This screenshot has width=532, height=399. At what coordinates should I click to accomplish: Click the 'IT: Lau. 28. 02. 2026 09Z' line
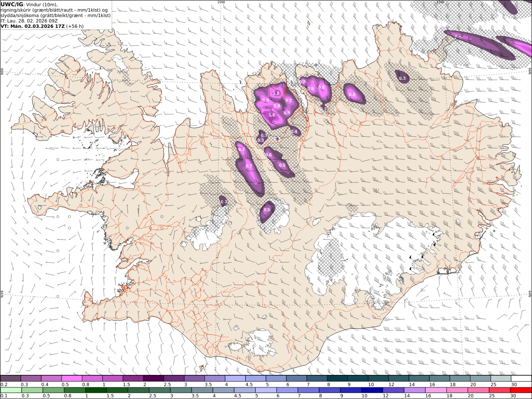click(x=29, y=20)
